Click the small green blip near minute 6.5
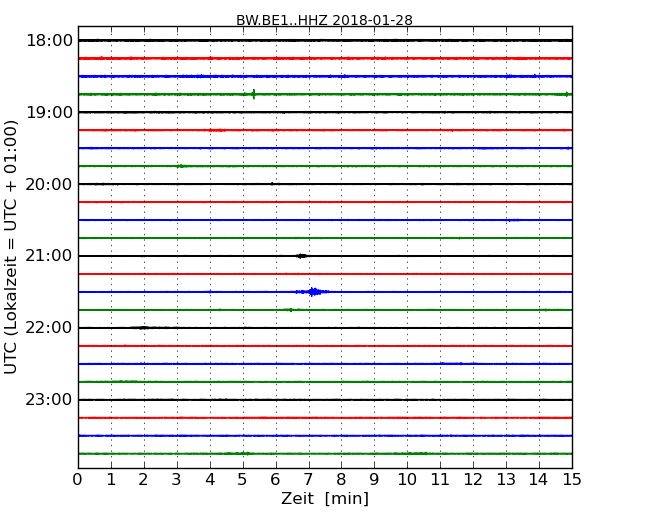 291,310
